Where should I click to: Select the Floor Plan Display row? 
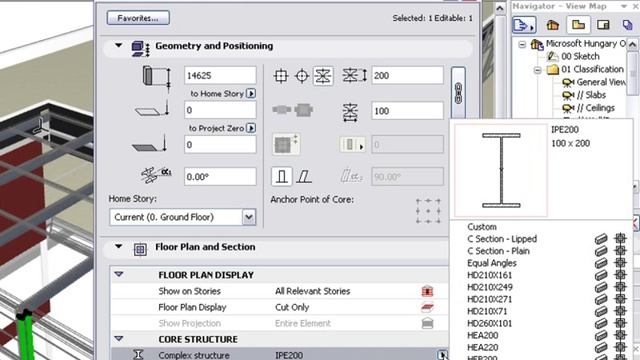pyautogui.click(x=280, y=307)
